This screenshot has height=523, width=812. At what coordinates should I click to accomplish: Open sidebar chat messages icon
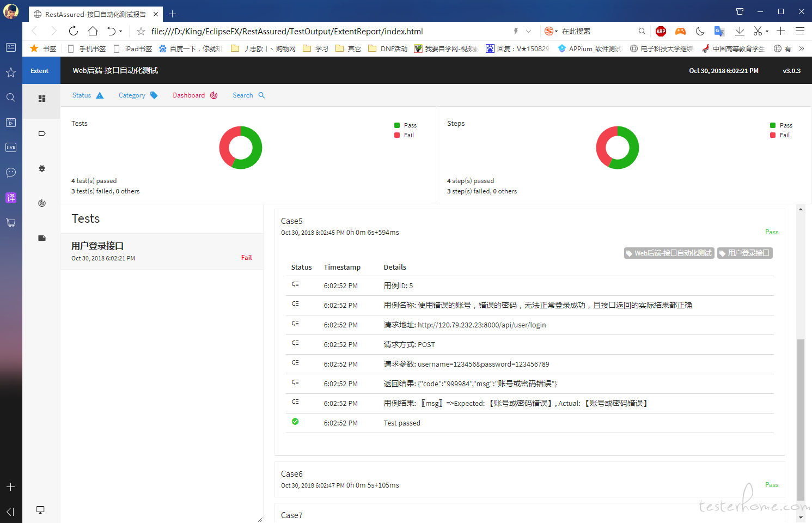pyautogui.click(x=11, y=172)
